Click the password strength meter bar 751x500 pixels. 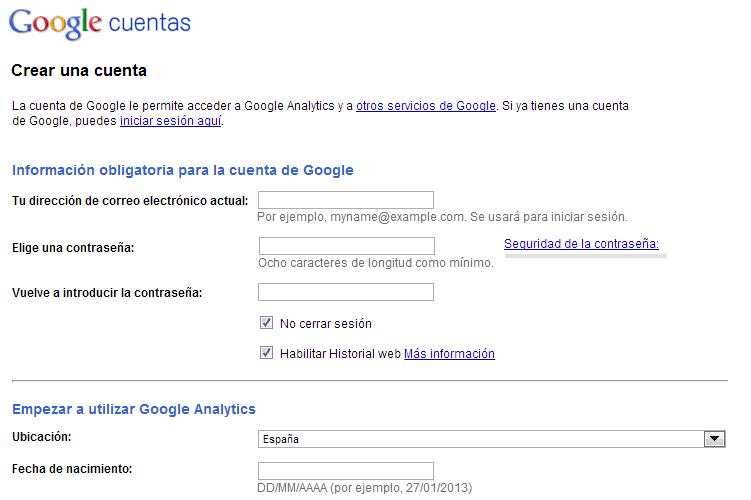[x=585, y=256]
